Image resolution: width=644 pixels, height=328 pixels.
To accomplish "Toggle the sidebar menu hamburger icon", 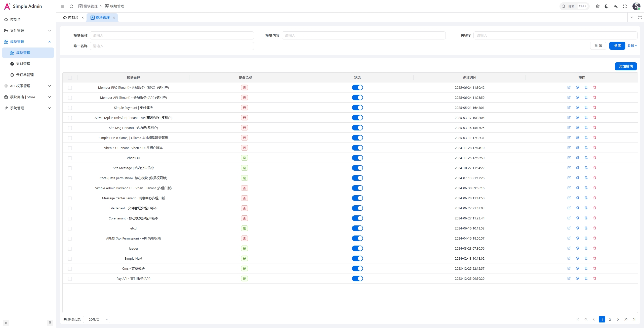I will click(x=62, y=6).
